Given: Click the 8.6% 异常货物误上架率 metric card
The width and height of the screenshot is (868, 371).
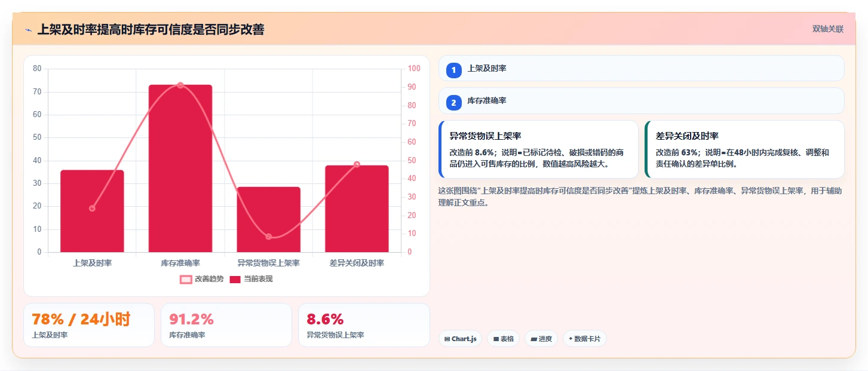Looking at the screenshot, I should pyautogui.click(x=364, y=325).
